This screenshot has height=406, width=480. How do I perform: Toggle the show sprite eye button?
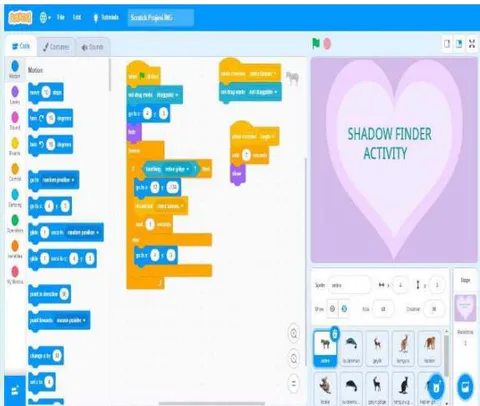[332, 309]
